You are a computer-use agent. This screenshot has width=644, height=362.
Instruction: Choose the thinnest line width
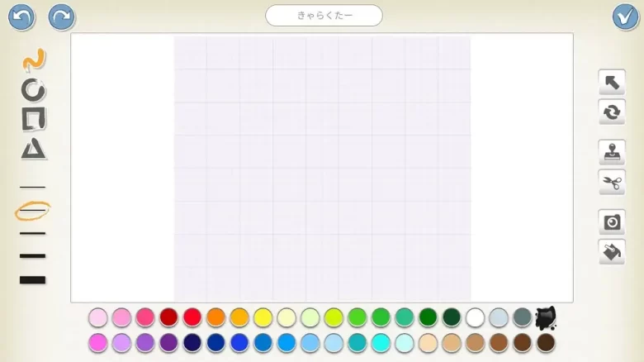click(33, 188)
